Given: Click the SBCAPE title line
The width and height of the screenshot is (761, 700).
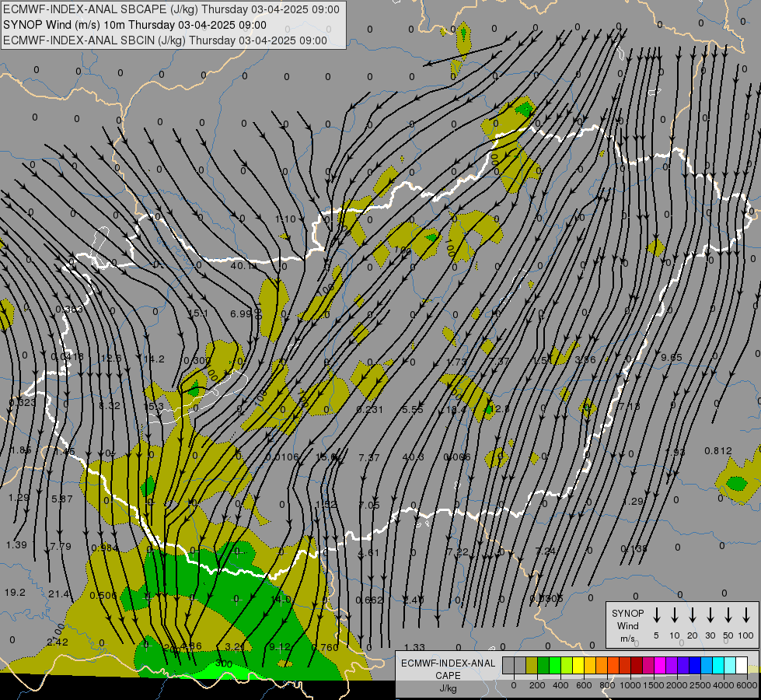Looking at the screenshot, I should (x=171, y=9).
